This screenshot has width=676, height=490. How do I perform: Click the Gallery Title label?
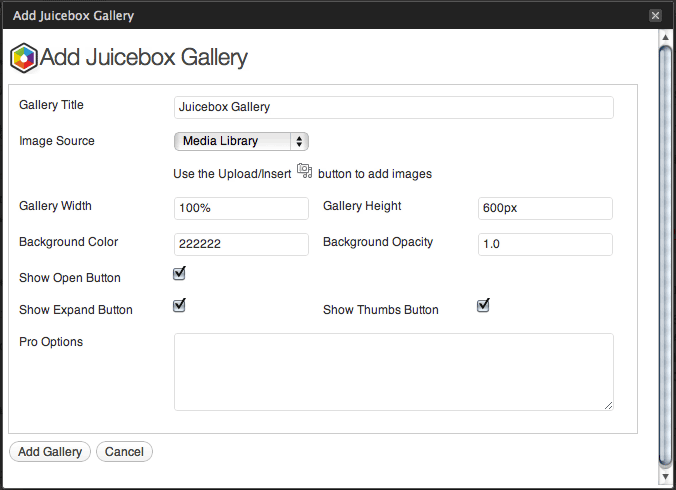[51, 105]
